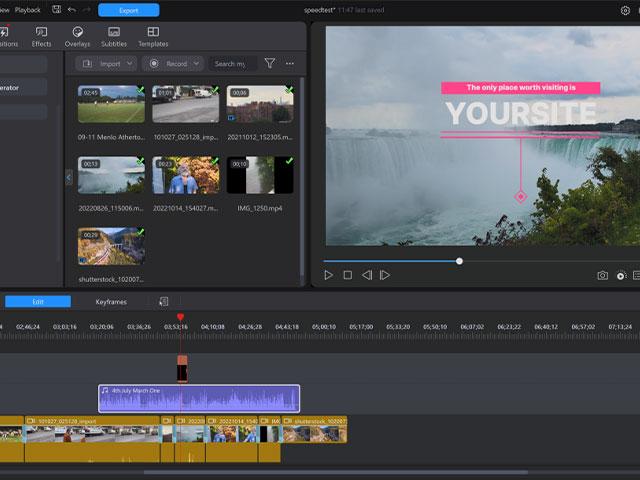Click the preview progress slider handle

click(x=459, y=261)
